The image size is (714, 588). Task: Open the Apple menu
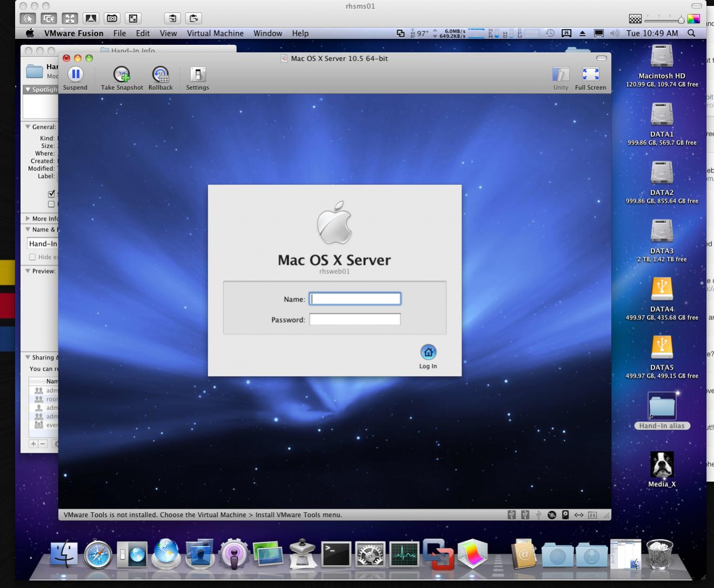point(30,33)
